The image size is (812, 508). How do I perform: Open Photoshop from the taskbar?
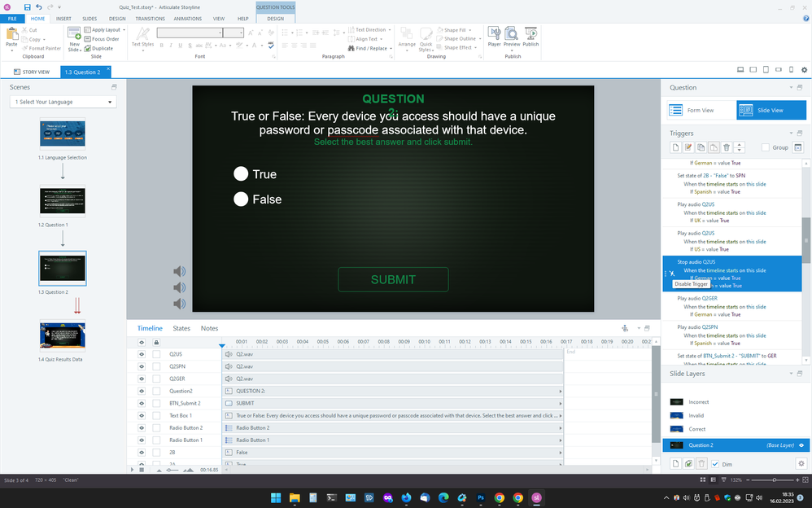481,497
